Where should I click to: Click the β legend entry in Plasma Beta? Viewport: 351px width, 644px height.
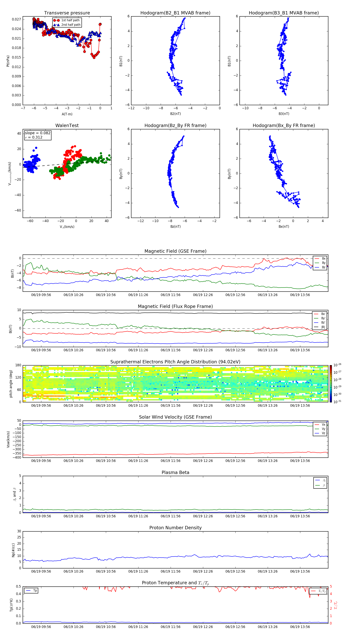pos(320,485)
